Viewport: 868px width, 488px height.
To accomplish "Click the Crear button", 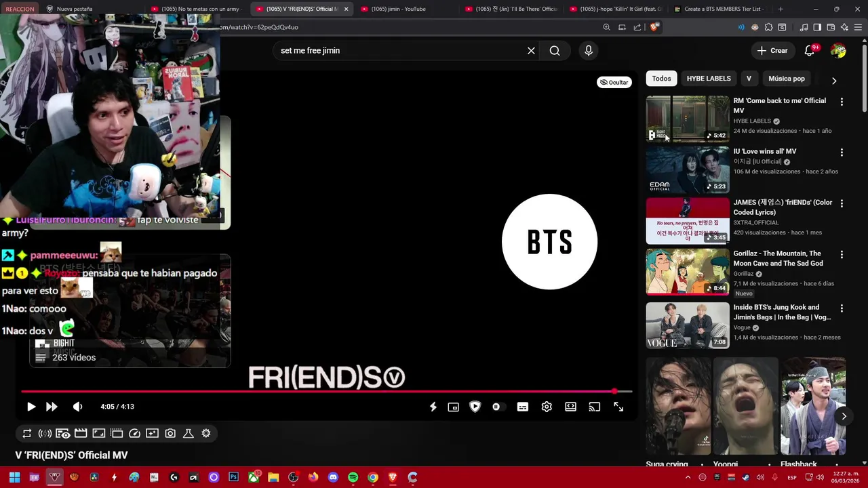I will tap(772, 51).
